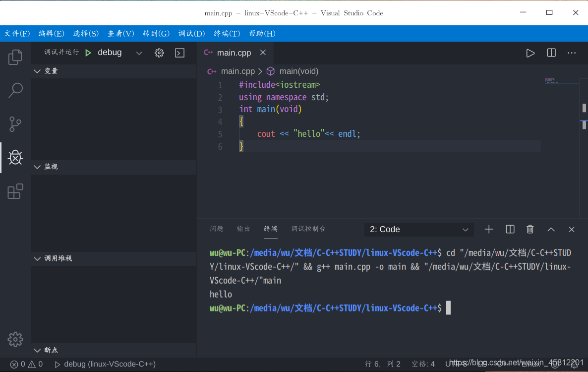Start debugging with the green play arrow
The height and width of the screenshot is (372, 588).
[88, 53]
